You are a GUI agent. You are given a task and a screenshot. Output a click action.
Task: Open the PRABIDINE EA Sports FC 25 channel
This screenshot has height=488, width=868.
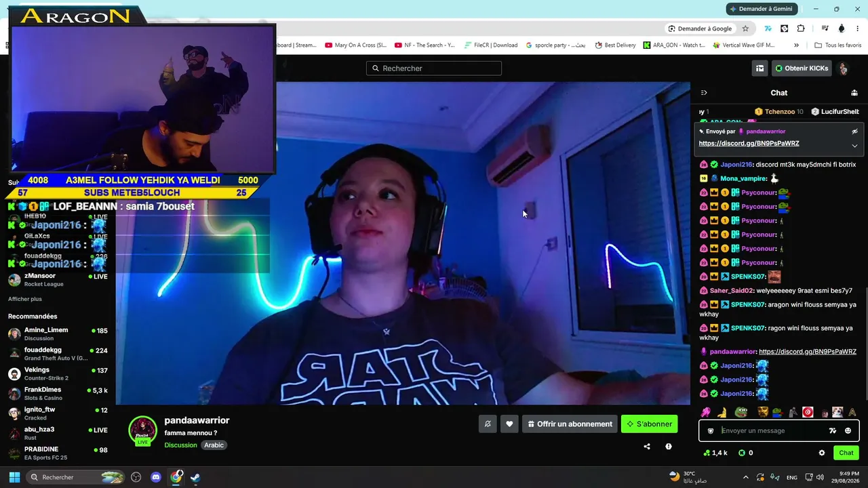click(x=58, y=453)
